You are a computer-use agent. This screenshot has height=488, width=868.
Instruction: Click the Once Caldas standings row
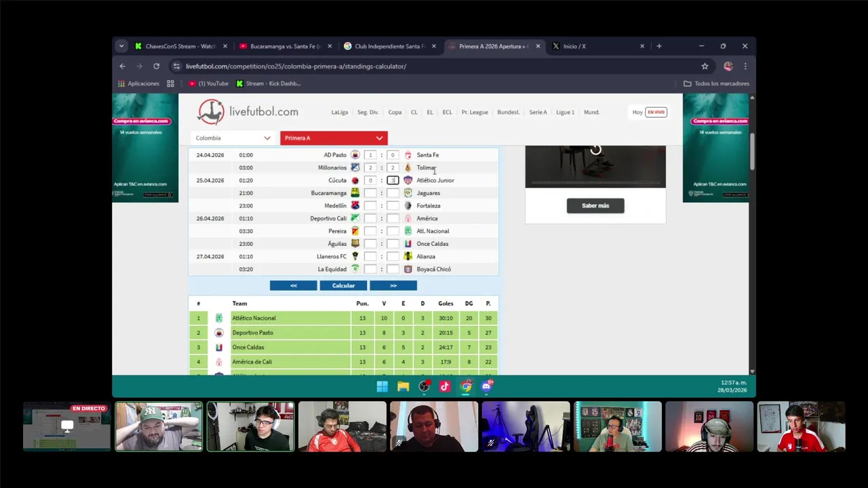pyautogui.click(x=343, y=347)
